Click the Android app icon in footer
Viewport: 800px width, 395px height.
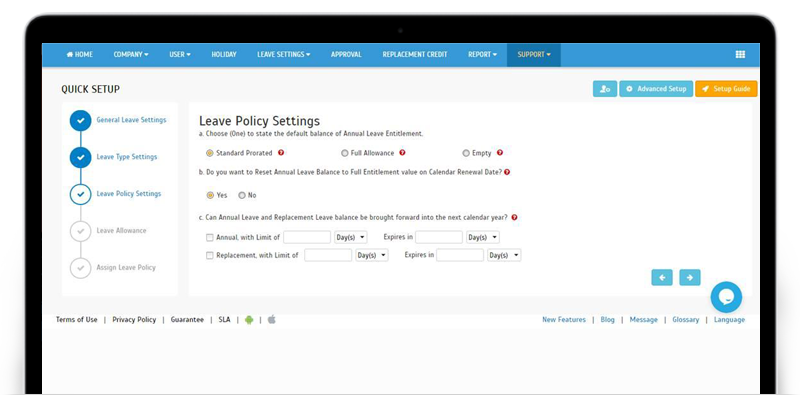pos(249,320)
